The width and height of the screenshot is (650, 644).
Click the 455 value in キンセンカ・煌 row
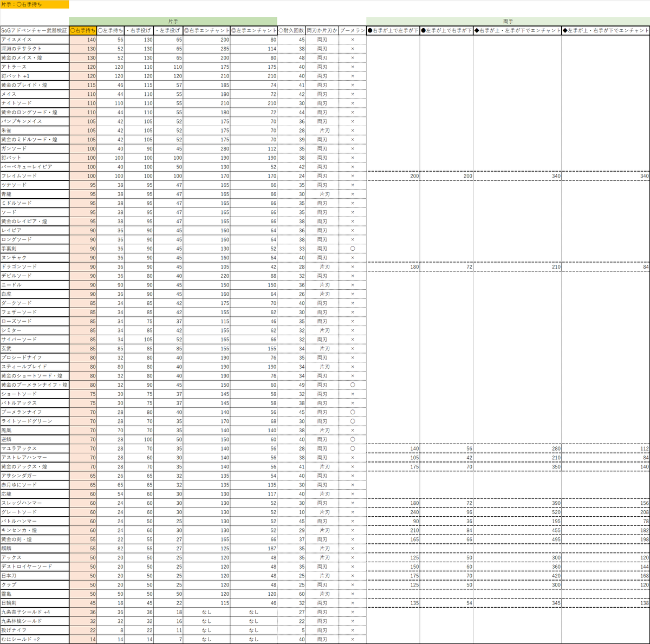[x=517, y=530]
